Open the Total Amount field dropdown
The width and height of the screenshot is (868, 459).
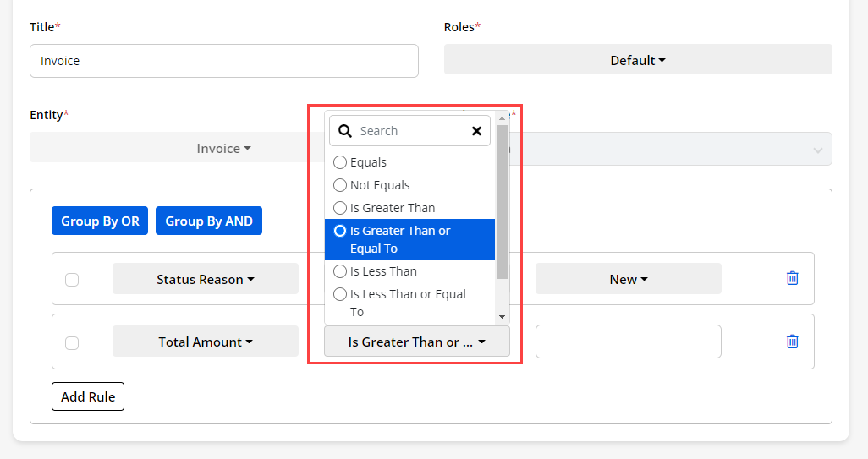click(x=206, y=342)
